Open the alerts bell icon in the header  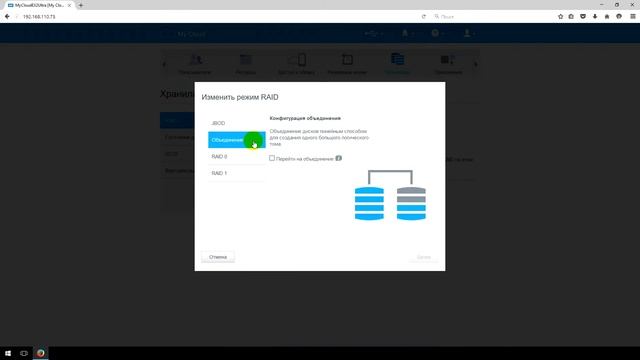(x=405, y=33)
